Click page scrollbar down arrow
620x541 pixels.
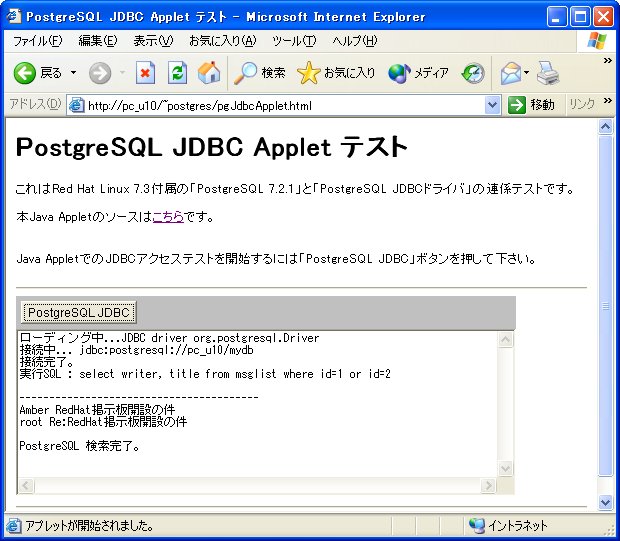click(605, 502)
